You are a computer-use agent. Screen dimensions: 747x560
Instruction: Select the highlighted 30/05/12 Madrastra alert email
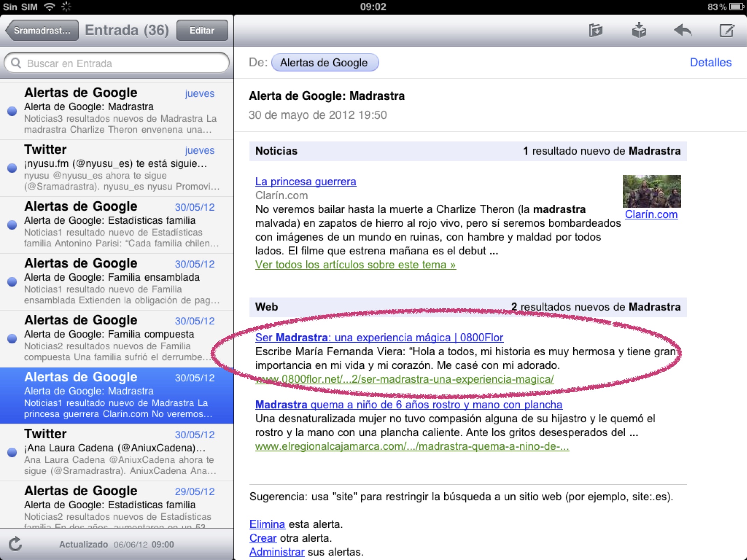(x=117, y=395)
